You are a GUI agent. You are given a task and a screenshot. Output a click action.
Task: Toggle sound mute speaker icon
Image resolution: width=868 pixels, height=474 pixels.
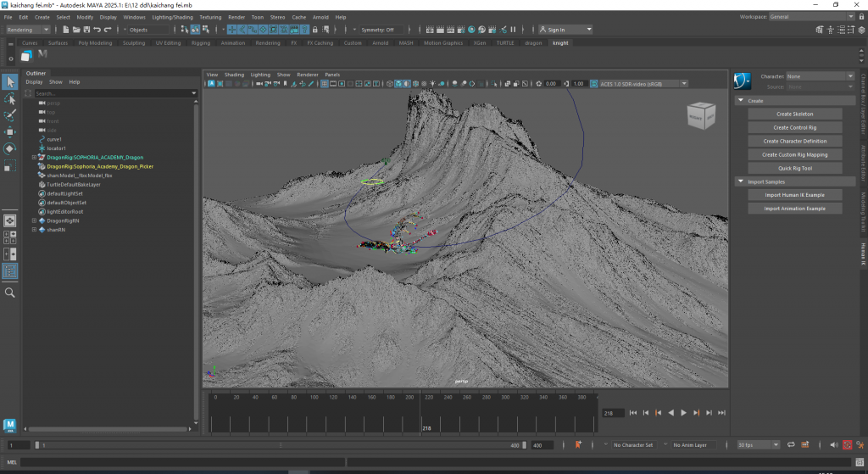(832, 444)
